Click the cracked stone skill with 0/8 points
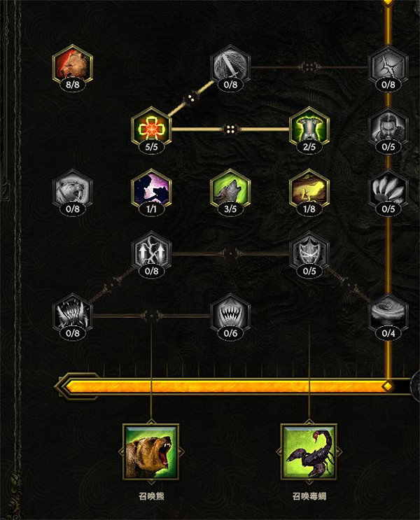This screenshot has width=420, height=520. pos(388,65)
